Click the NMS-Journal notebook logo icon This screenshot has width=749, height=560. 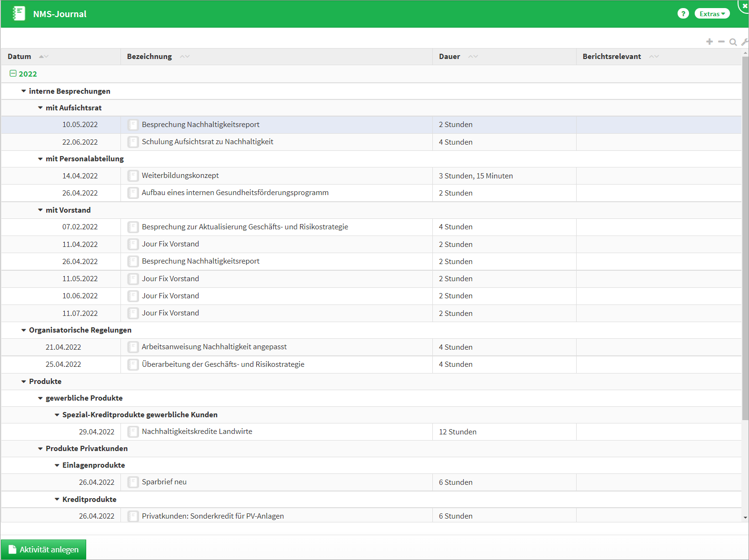19,13
